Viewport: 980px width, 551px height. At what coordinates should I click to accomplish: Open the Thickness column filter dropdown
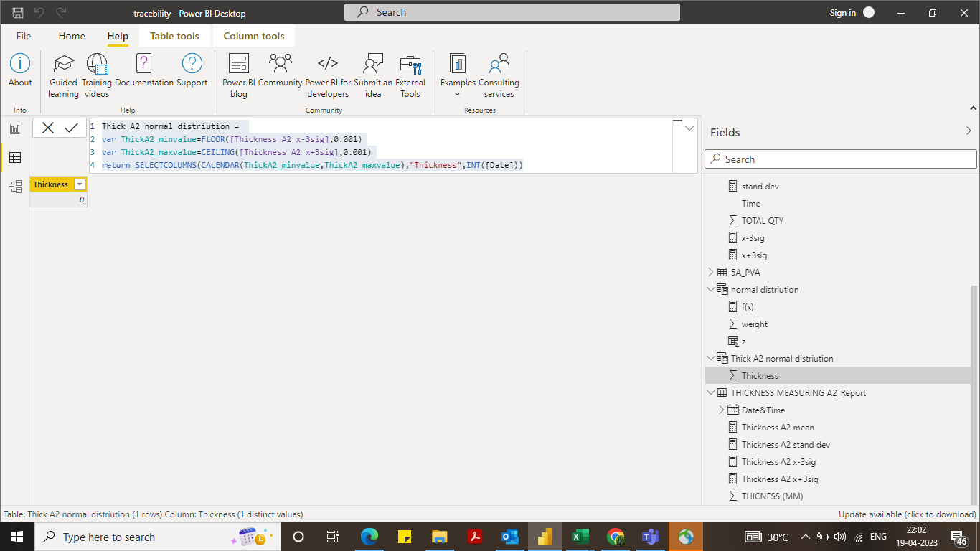(80, 184)
